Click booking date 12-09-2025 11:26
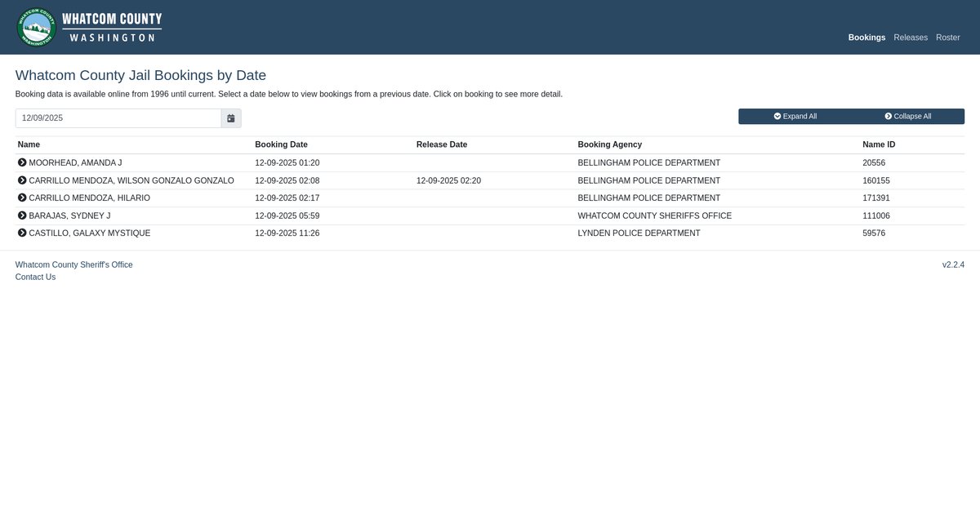Viewport: 980px width, 506px height. 287,233
